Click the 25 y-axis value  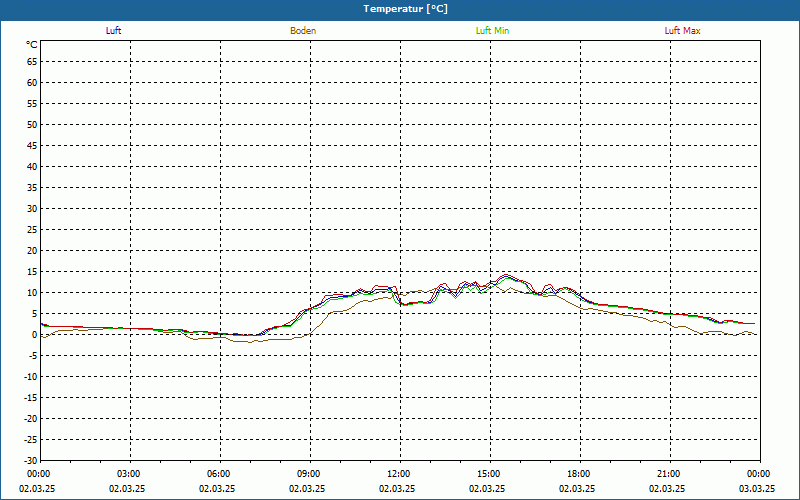[x=32, y=230]
